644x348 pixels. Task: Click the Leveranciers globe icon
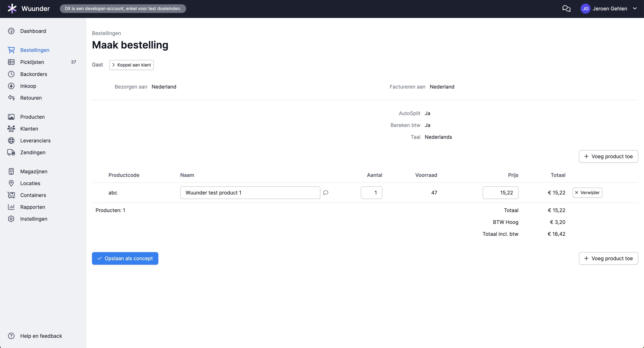11,140
